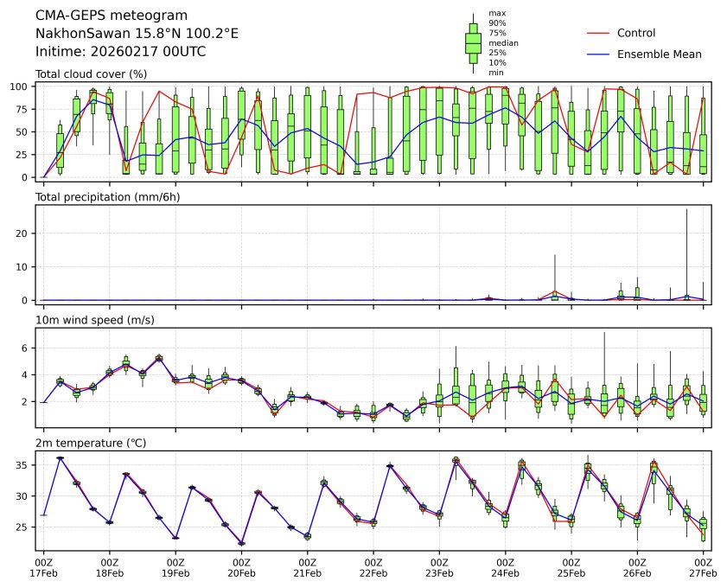This screenshot has width=727, height=588.
Task: Click the NakhonSawan location text
Action: point(137,34)
